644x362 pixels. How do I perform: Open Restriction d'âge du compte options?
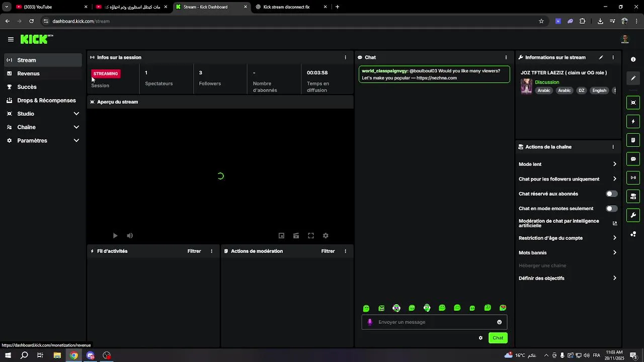568,238
